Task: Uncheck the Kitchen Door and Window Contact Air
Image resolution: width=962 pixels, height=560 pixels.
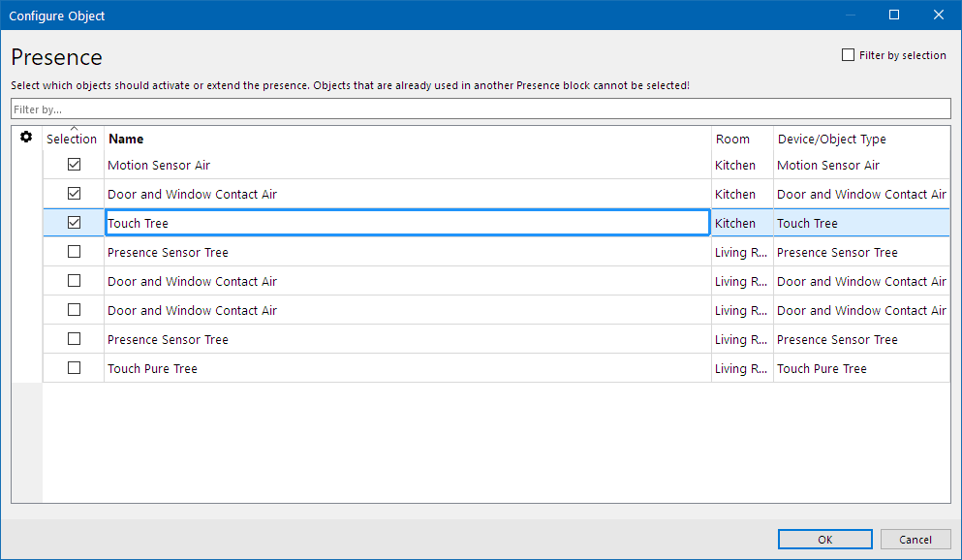Action: 75,193
